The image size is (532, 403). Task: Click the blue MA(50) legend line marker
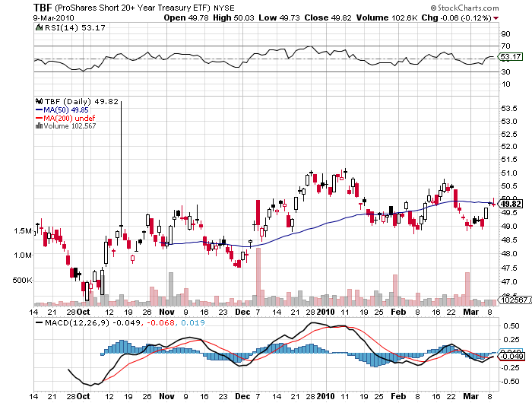39,110
